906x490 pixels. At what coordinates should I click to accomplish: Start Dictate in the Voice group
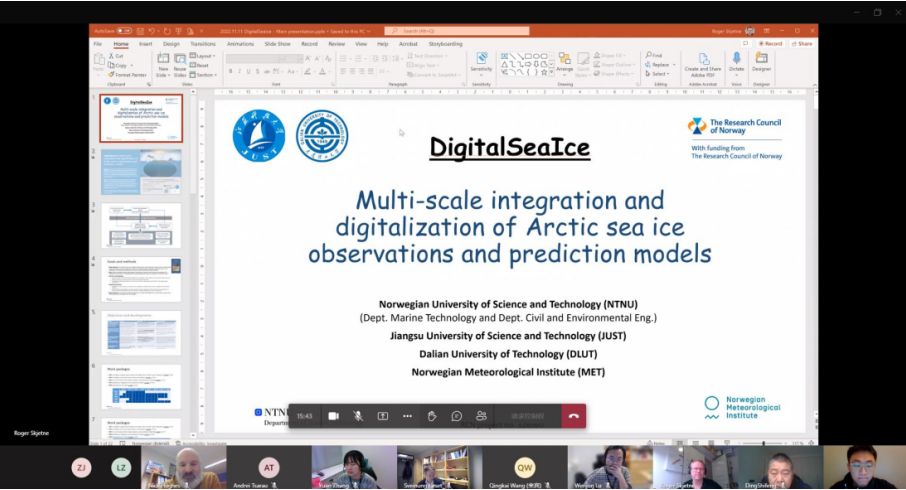736,63
